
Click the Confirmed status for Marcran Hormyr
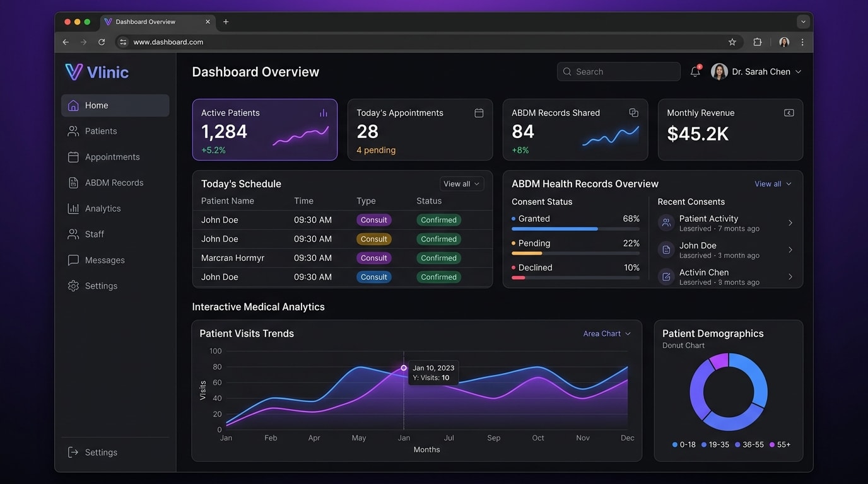438,258
